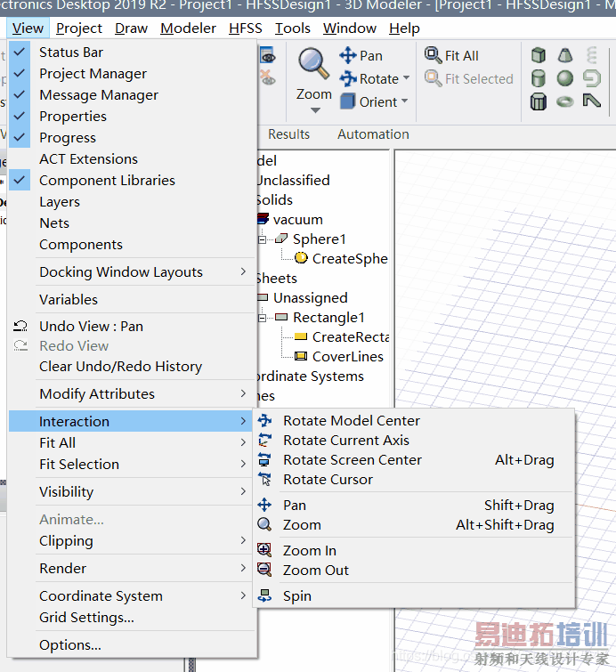616x672 pixels.
Task: Click the Undo View arrow icon
Action: [20, 326]
